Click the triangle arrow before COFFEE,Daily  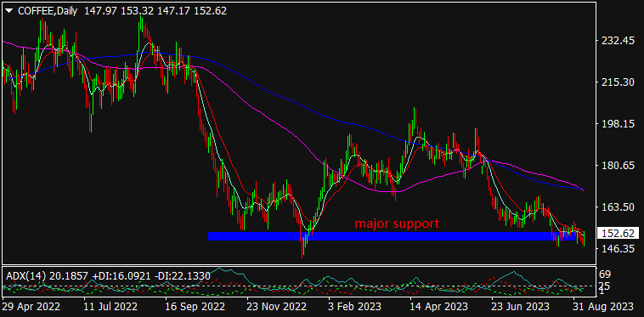coord(10,11)
